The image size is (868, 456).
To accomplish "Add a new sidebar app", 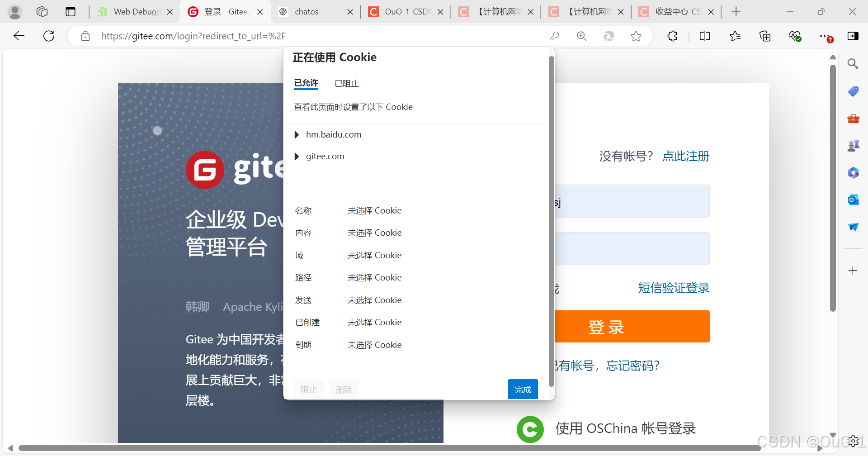I will (x=853, y=271).
